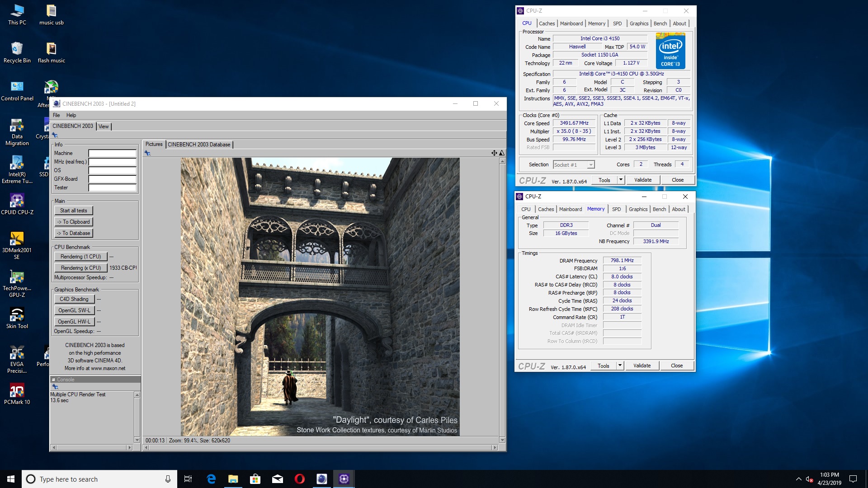
Task: Open the Recycle Bin
Action: [17, 52]
